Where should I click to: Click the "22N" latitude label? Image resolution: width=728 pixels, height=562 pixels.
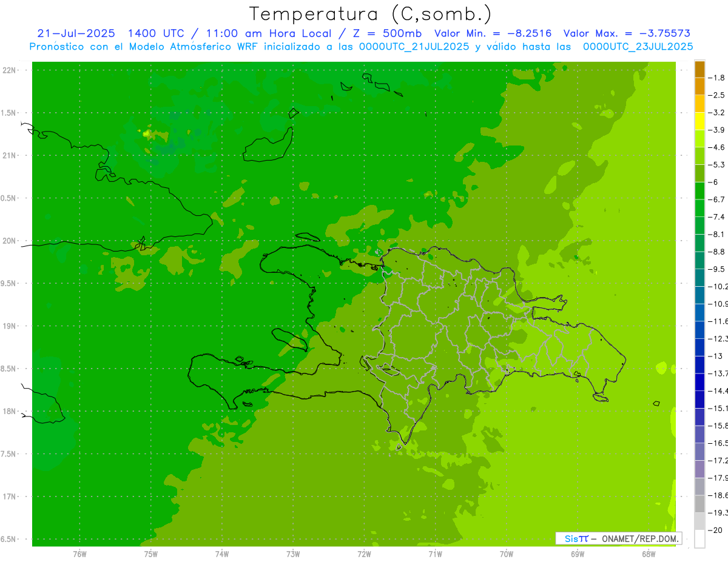pyautogui.click(x=9, y=70)
